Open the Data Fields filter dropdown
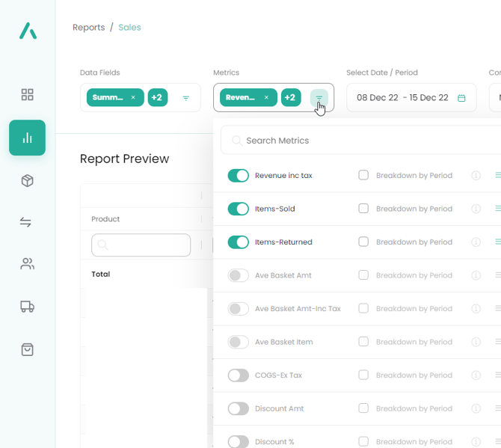Viewport: 501px width, 448px height. (186, 98)
